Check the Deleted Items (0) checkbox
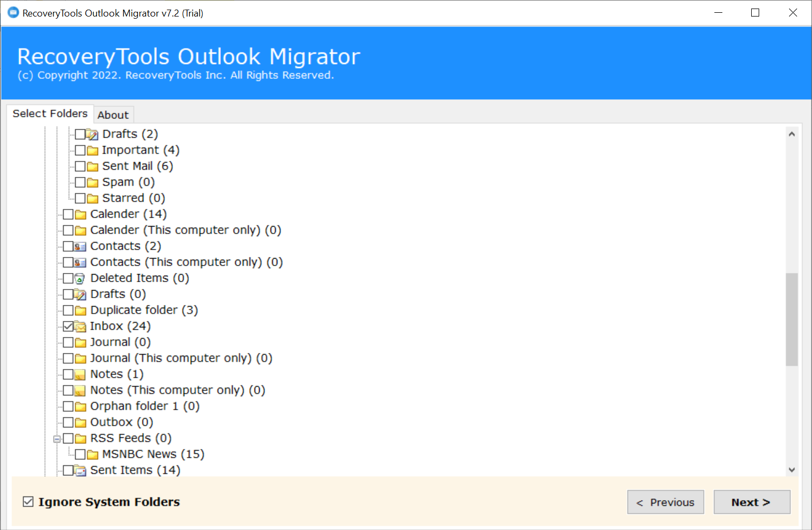 pos(68,278)
